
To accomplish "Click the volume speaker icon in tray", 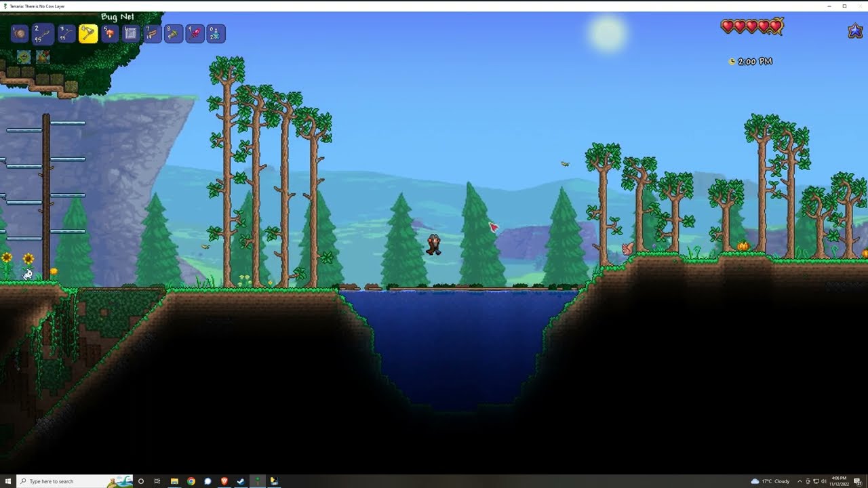I will click(x=824, y=481).
